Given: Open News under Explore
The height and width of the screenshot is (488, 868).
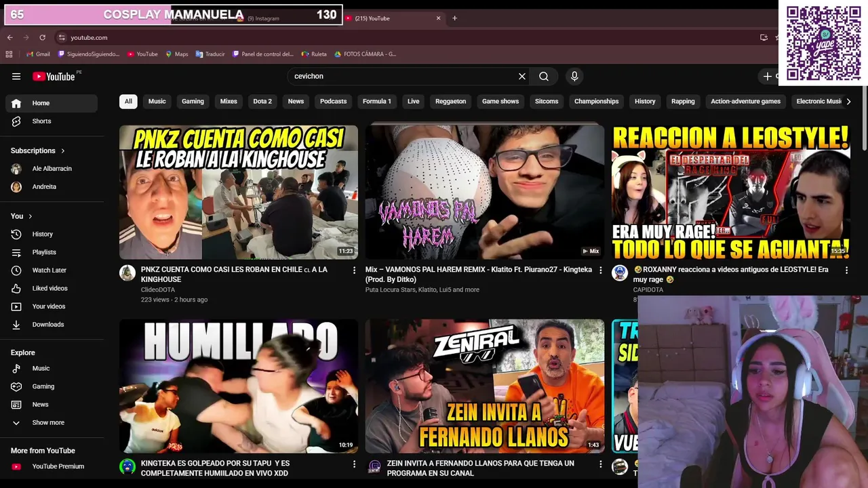Looking at the screenshot, I should [x=52, y=405].
